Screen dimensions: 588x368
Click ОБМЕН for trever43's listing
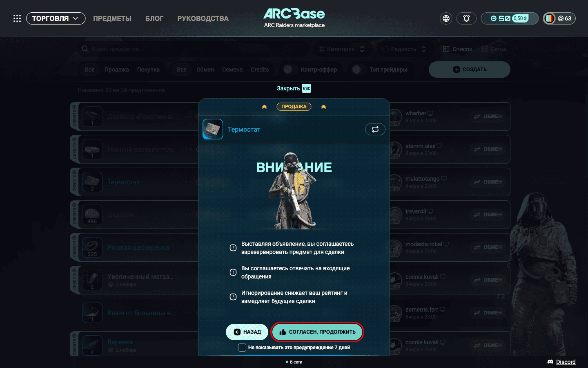(x=488, y=215)
